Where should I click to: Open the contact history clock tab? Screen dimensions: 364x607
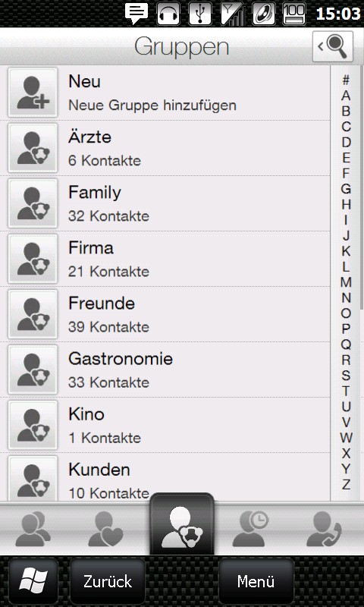coord(251,529)
